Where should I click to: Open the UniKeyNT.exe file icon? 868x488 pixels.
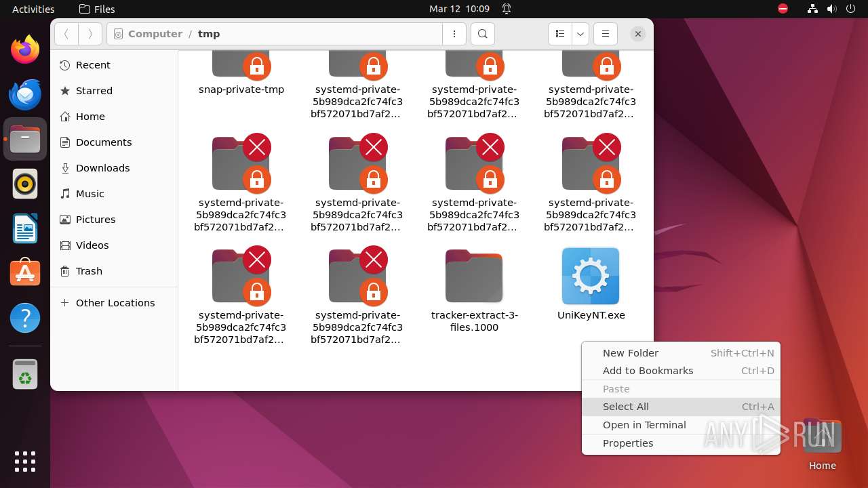[591, 276]
